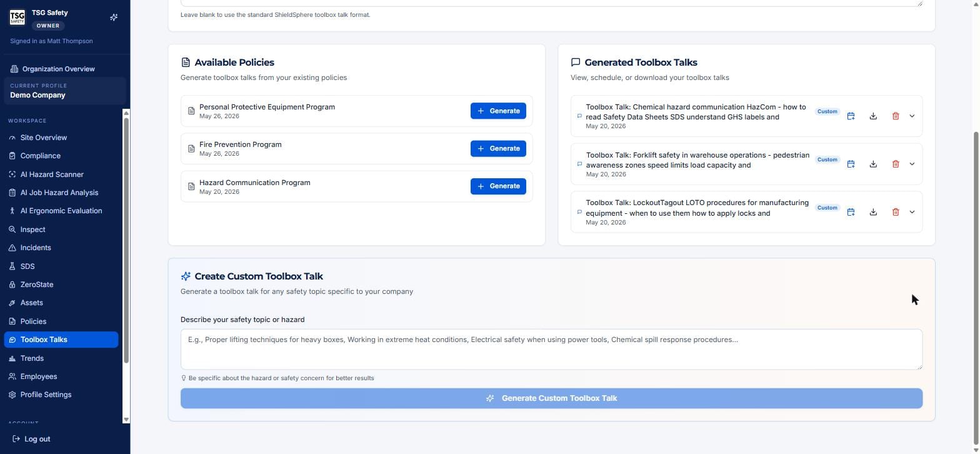This screenshot has width=980, height=454.
Task: Click the ZeroState lock icon
Action: click(12, 285)
